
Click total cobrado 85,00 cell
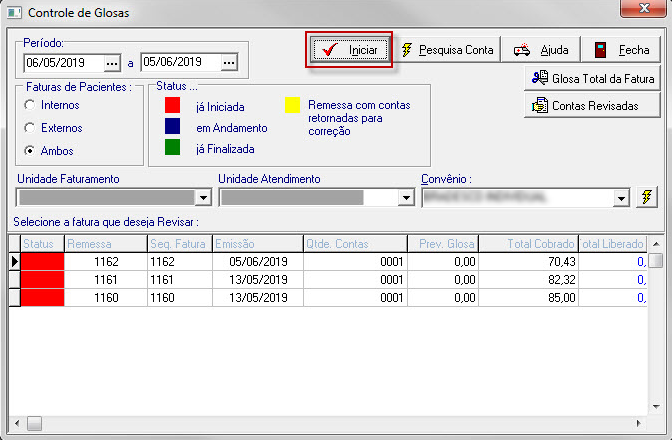[x=528, y=298]
